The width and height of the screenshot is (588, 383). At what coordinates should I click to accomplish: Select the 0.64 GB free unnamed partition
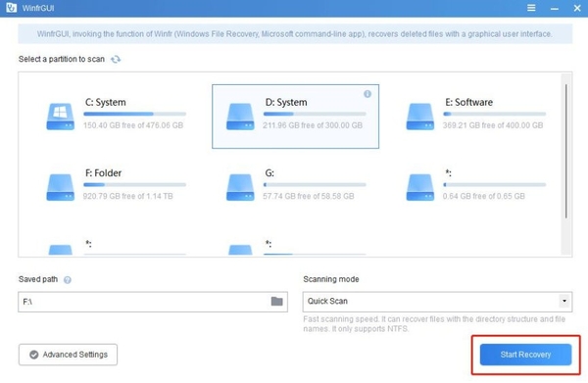476,187
